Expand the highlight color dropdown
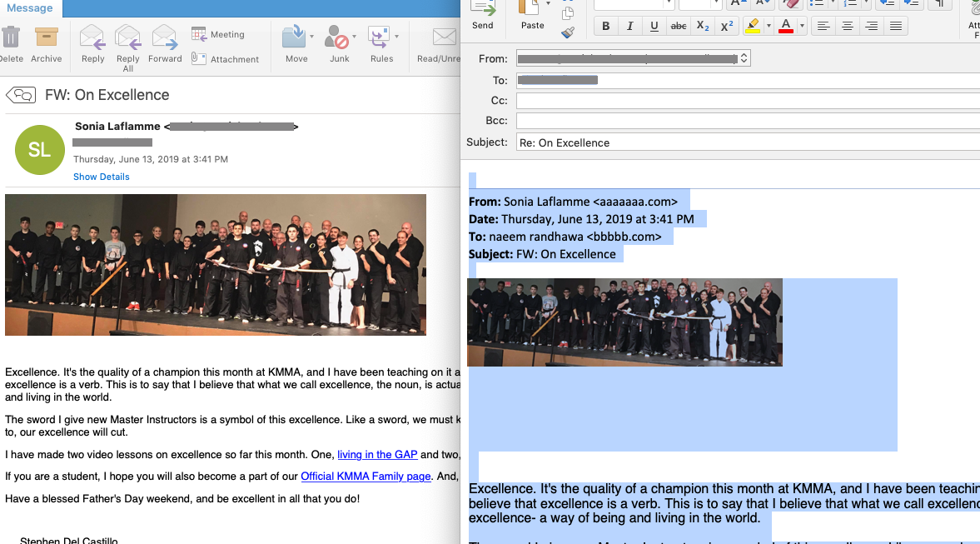Image resolution: width=980 pixels, height=544 pixels. (769, 27)
